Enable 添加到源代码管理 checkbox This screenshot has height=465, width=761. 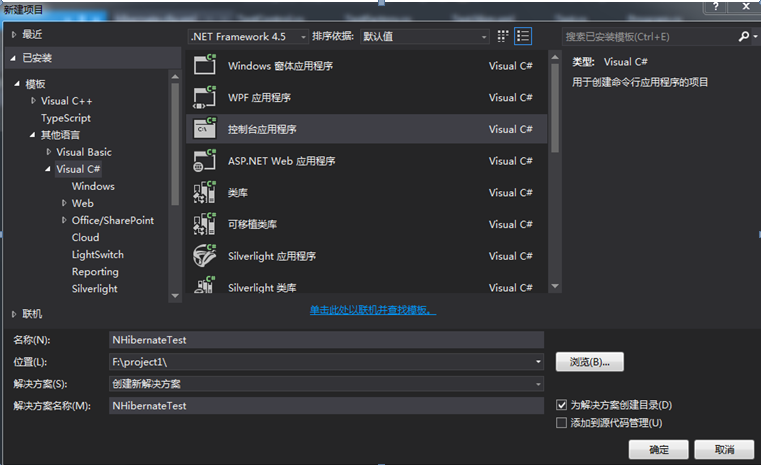[562, 423]
